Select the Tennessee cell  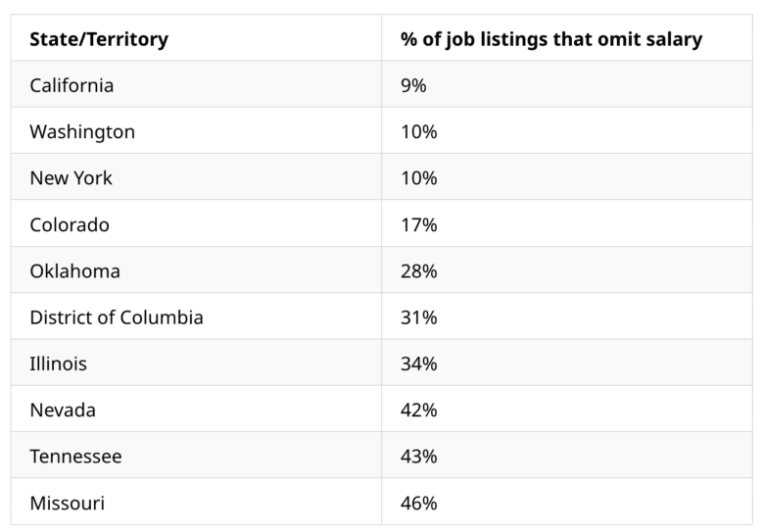[x=75, y=457]
